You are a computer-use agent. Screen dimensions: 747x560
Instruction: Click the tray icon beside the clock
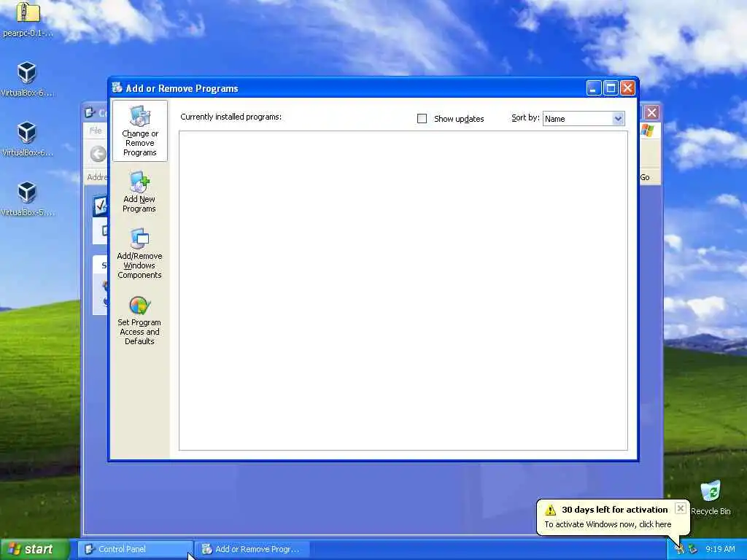(x=693, y=549)
